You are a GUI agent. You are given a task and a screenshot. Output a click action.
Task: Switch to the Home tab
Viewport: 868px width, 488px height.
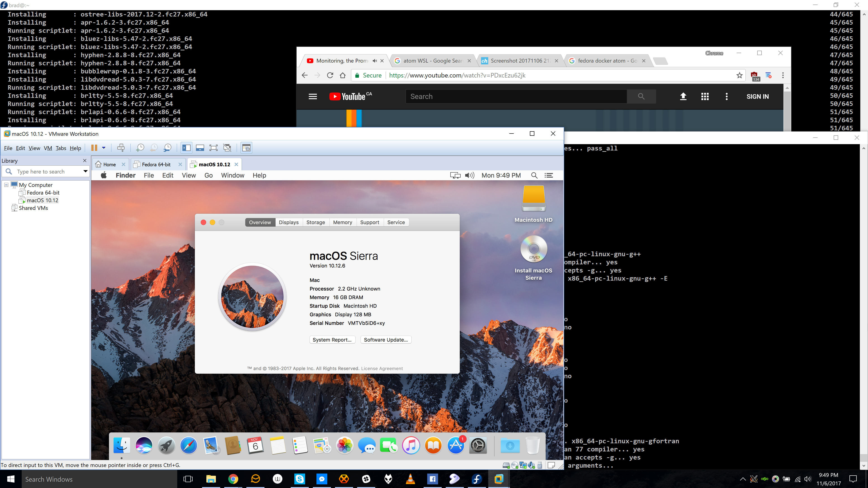click(x=109, y=164)
